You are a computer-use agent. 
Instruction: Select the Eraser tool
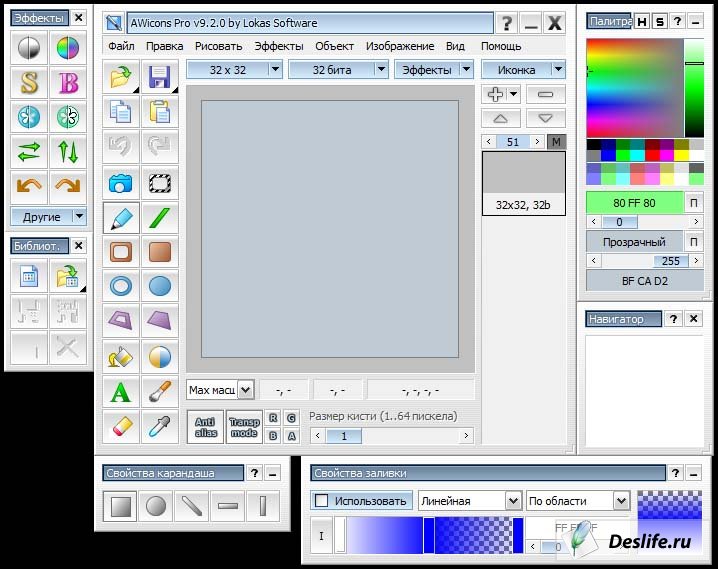click(121, 427)
